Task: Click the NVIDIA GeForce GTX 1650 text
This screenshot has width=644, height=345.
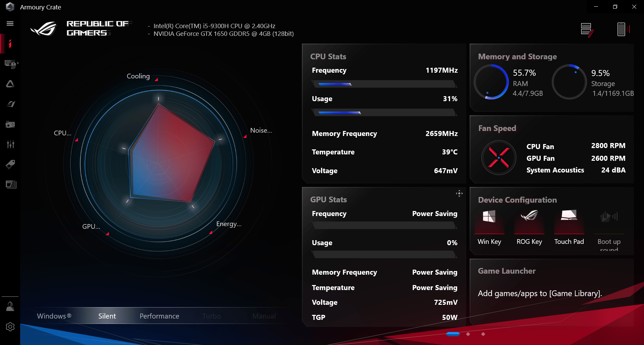Action: tap(223, 33)
